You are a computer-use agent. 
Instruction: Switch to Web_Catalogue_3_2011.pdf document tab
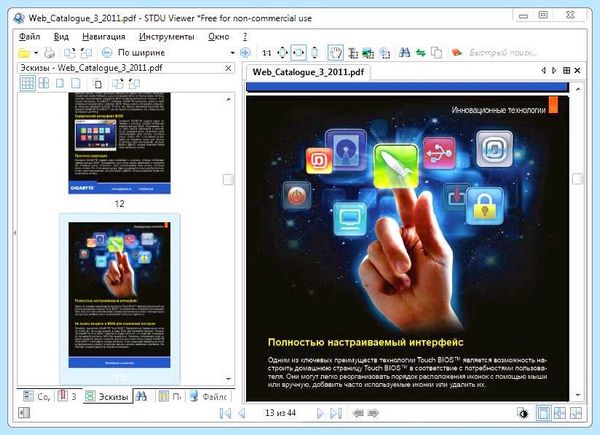click(x=308, y=72)
